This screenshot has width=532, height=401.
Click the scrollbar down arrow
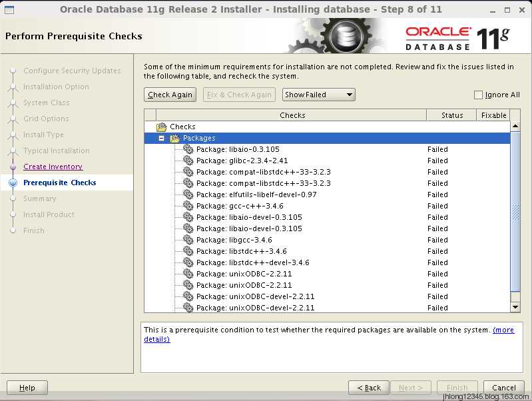pyautogui.click(x=515, y=307)
